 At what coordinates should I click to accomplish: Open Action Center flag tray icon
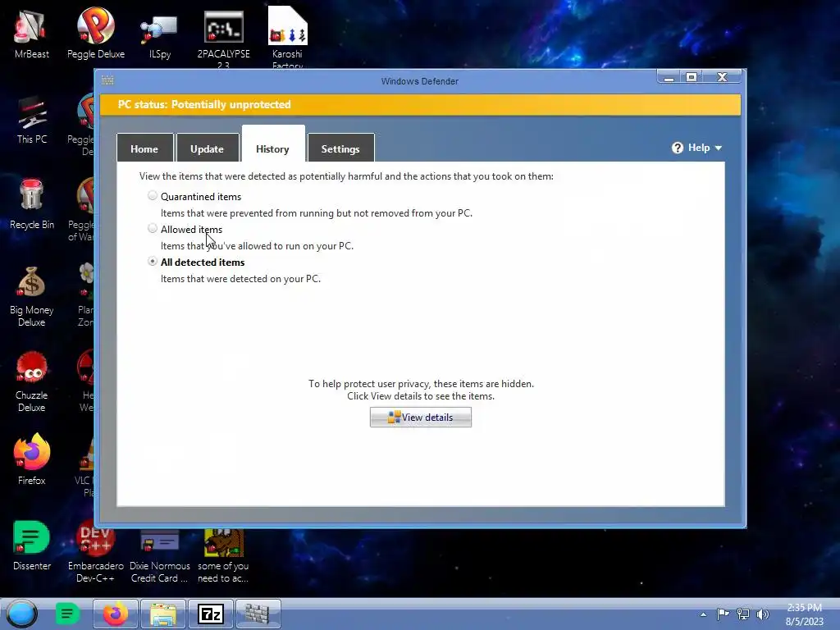[x=724, y=614]
